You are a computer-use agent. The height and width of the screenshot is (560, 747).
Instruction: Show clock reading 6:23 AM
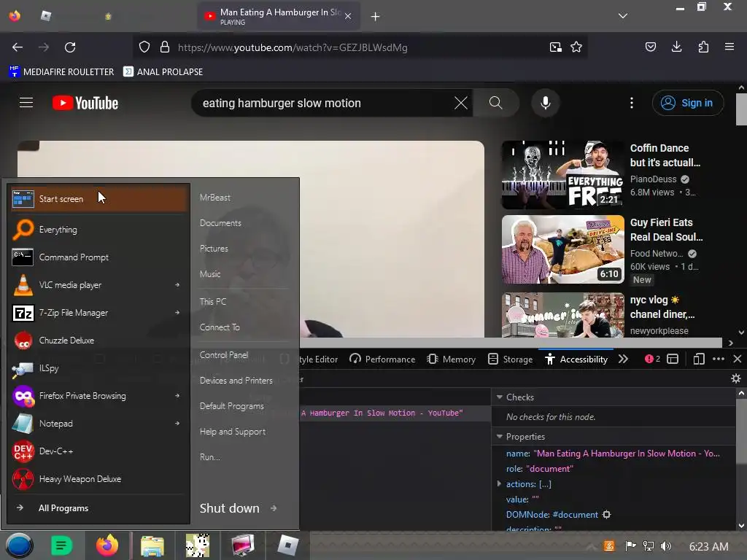708,547
